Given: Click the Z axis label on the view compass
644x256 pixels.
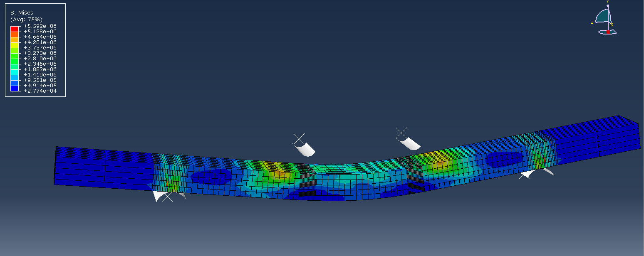Looking at the screenshot, I should 592,22.
